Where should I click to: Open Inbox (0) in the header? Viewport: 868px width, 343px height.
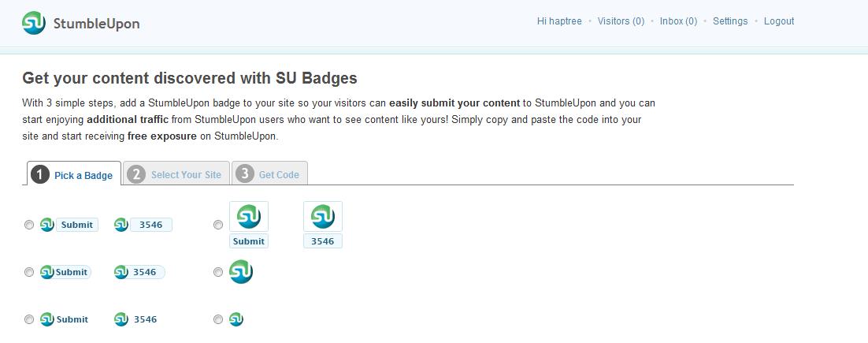(x=679, y=21)
